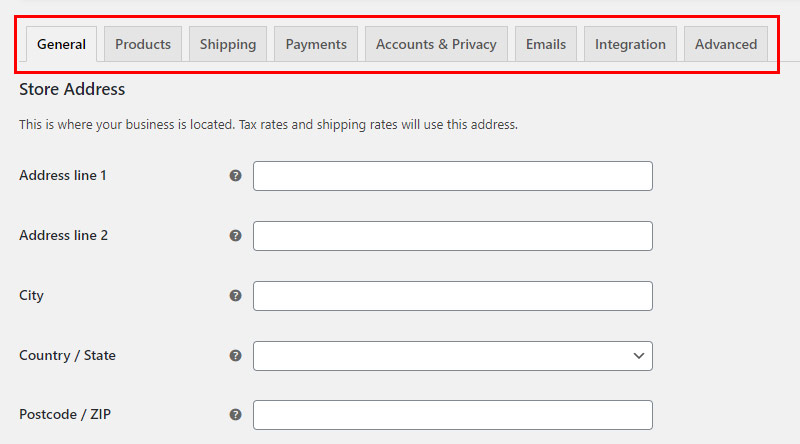Open the Products settings tab
800x444 pixels.
tap(143, 44)
